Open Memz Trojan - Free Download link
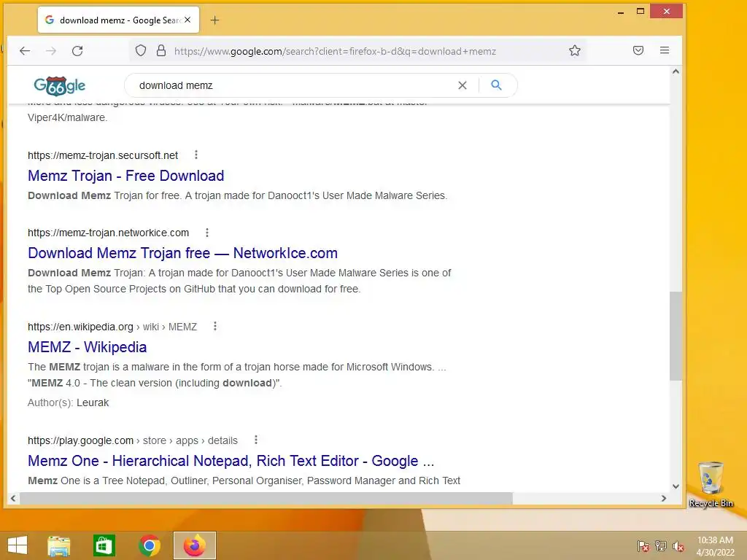Image resolution: width=747 pixels, height=560 pixels. click(125, 176)
